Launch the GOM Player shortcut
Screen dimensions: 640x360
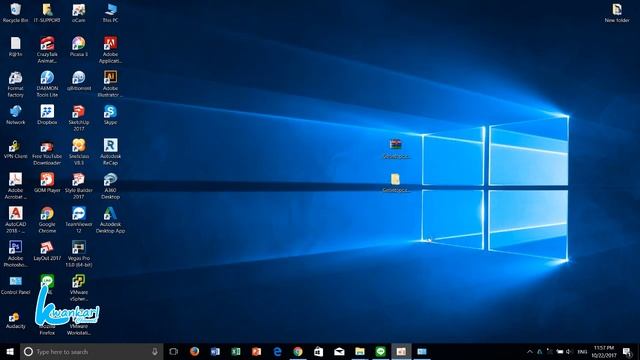(47, 182)
